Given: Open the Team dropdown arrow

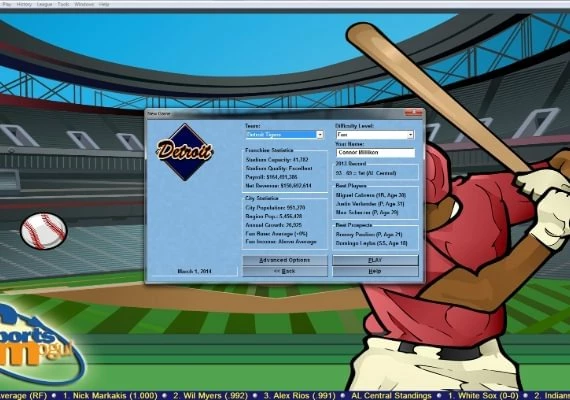Looking at the screenshot, I should pyautogui.click(x=320, y=135).
